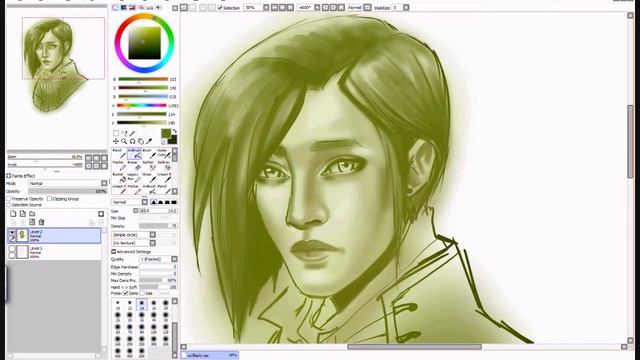
Task: Choose the flat hard brush edge shape
Action: pyautogui.click(x=173, y=202)
